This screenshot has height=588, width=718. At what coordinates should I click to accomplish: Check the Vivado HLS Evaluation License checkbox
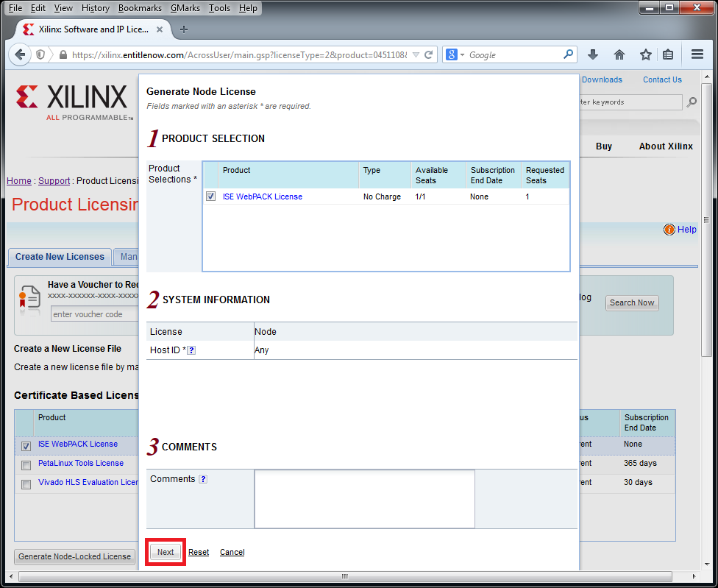click(26, 484)
